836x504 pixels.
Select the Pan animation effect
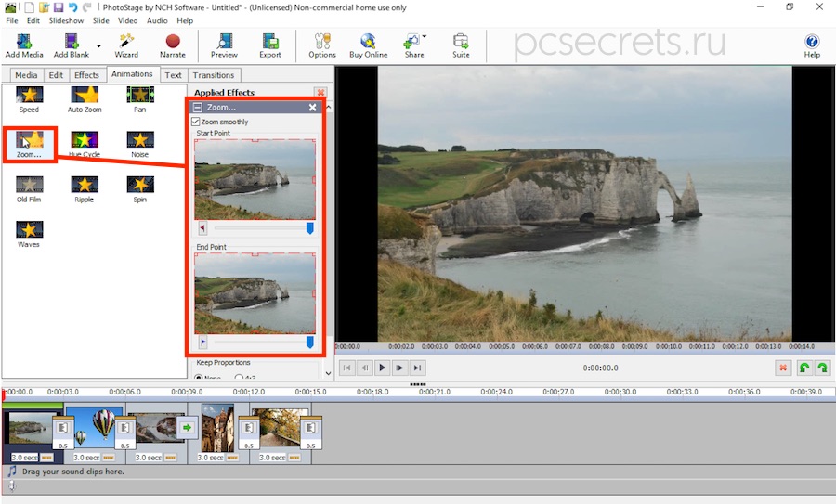[139, 99]
